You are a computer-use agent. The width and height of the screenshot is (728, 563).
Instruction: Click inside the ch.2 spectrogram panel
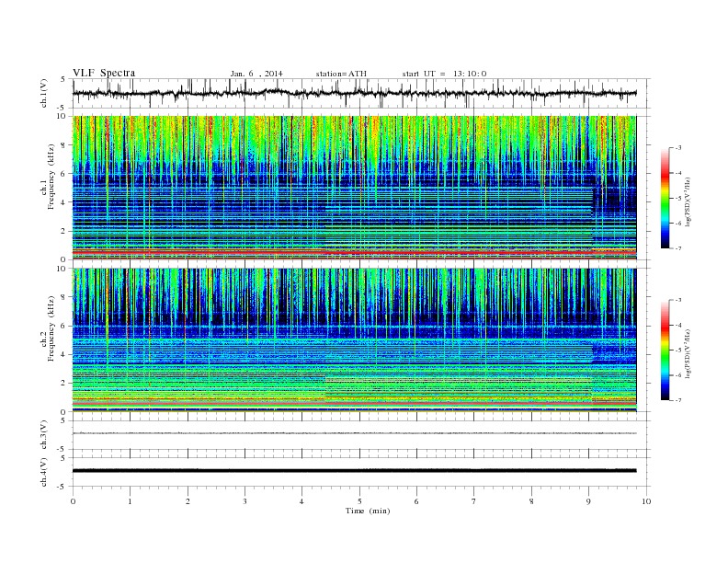pos(354,339)
